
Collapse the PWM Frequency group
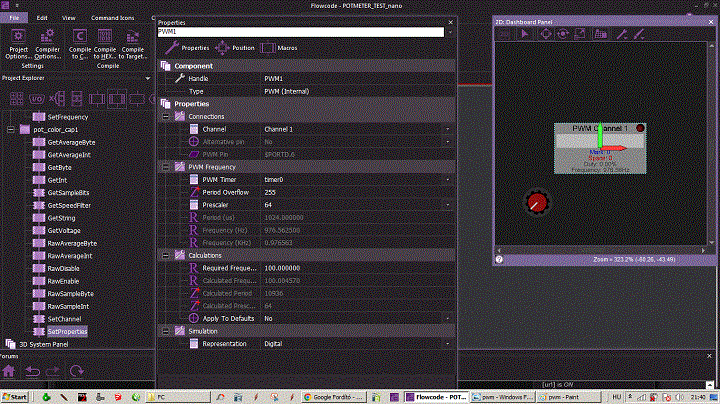166,166
